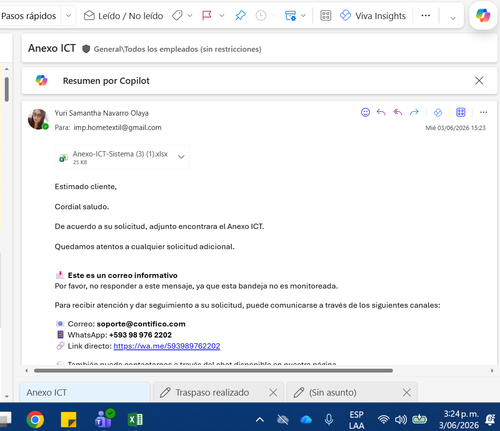
Task: Click sender name Yuri Samantha Navarro Olaya
Action: [x=102, y=113]
